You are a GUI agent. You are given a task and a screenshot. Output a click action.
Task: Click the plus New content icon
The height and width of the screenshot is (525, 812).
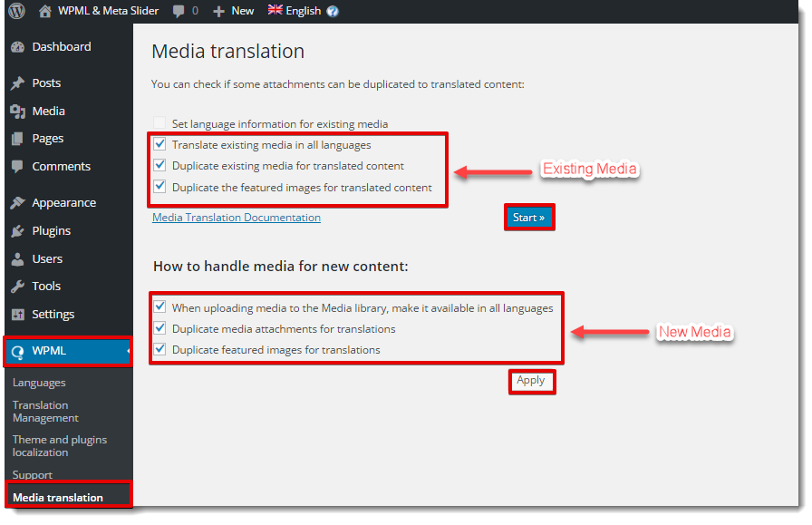click(x=218, y=11)
